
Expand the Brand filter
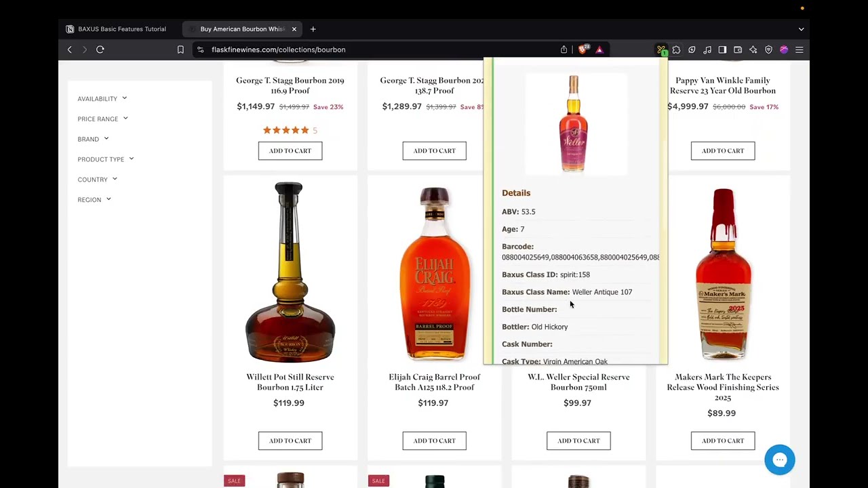coord(93,139)
